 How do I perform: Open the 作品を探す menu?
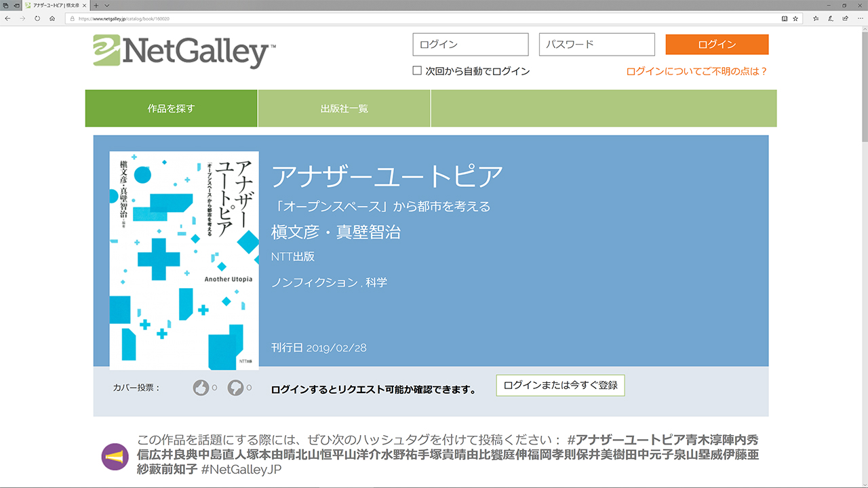[x=171, y=108]
